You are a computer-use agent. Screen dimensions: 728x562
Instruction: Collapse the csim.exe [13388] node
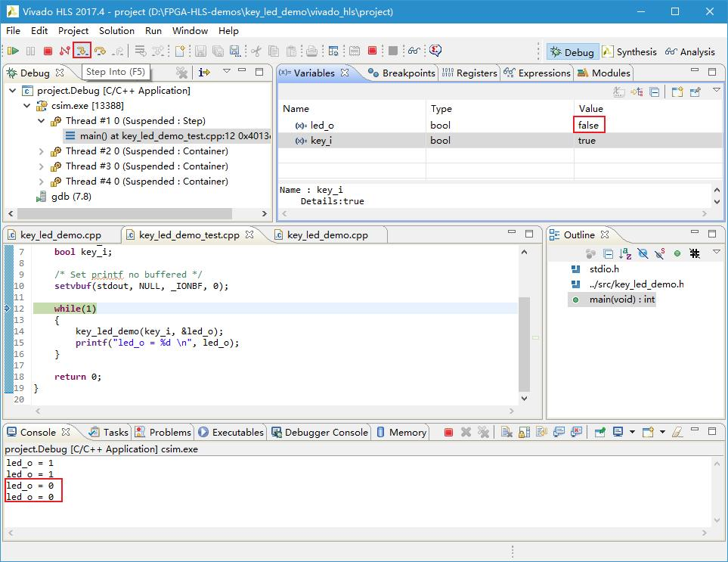[x=27, y=106]
